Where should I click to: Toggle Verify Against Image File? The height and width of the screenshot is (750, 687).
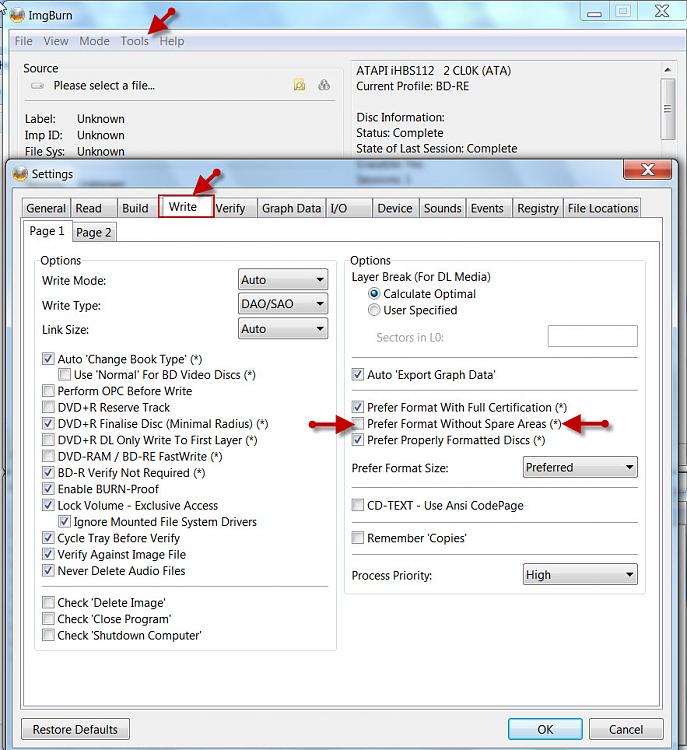(48, 554)
